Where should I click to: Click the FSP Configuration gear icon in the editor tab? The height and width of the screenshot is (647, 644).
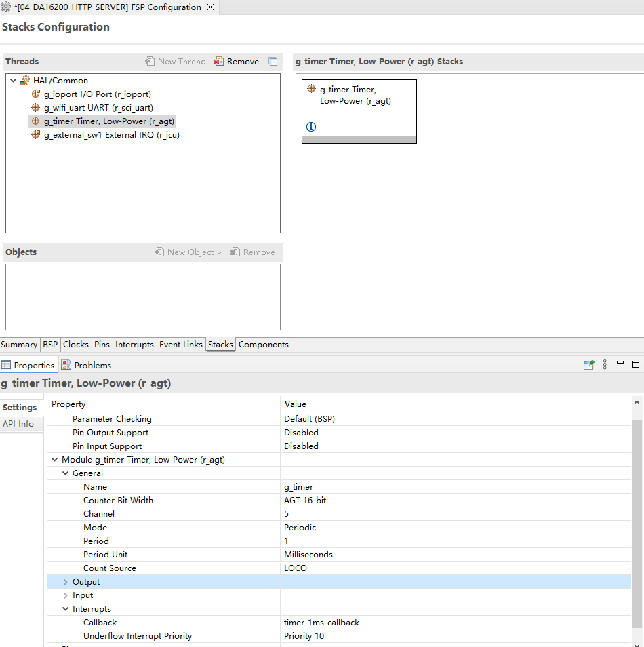(6, 7)
